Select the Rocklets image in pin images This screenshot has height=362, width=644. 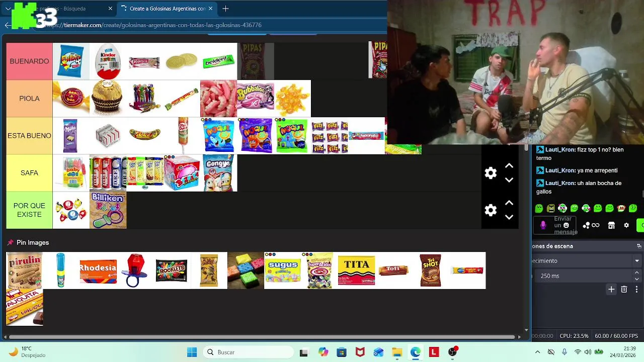pos(172,270)
